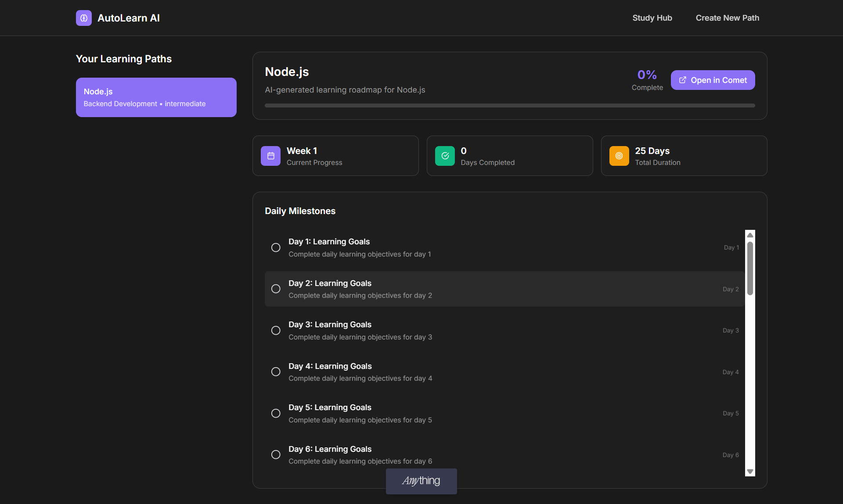Viewport: 843px width, 504px height.
Task: Check the Day 6 Learning Goals circle
Action: coord(276,454)
